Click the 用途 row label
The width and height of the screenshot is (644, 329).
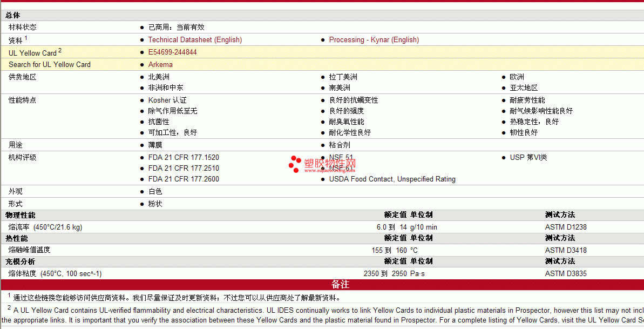point(16,145)
